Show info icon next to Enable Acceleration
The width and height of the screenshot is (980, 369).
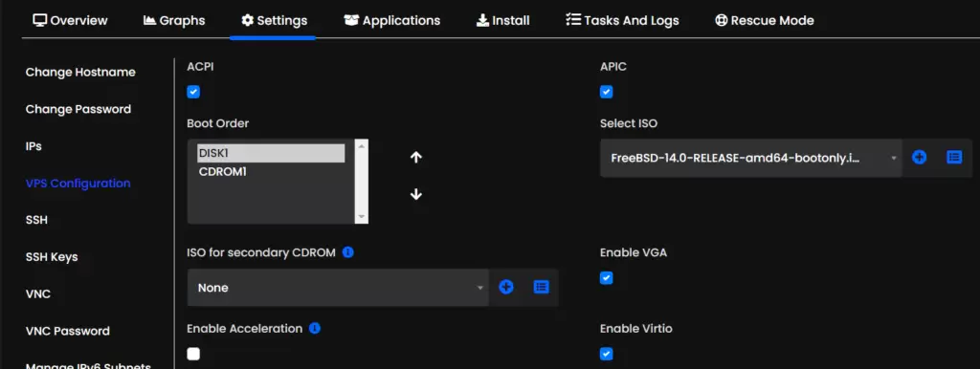[315, 328]
